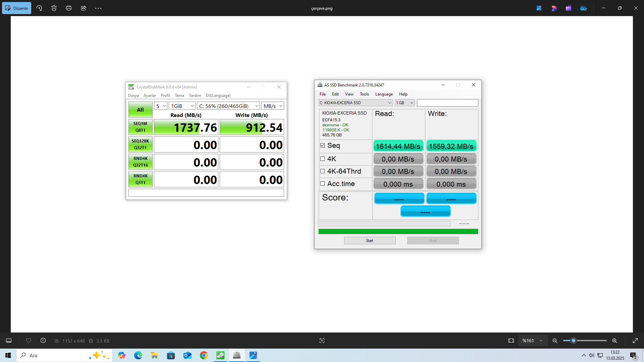Open the 1 GB size dropdown in AS SSD
The image size is (644, 362).
click(x=405, y=103)
